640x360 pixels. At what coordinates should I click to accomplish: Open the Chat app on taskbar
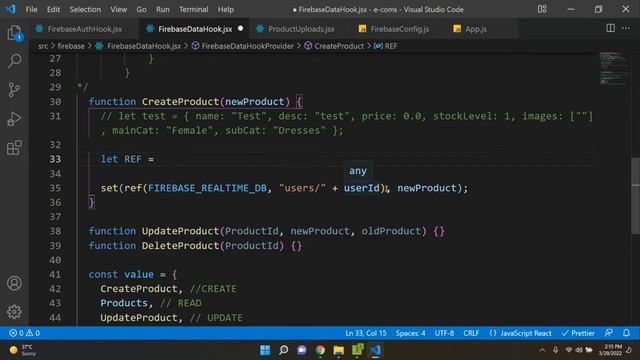click(302, 350)
